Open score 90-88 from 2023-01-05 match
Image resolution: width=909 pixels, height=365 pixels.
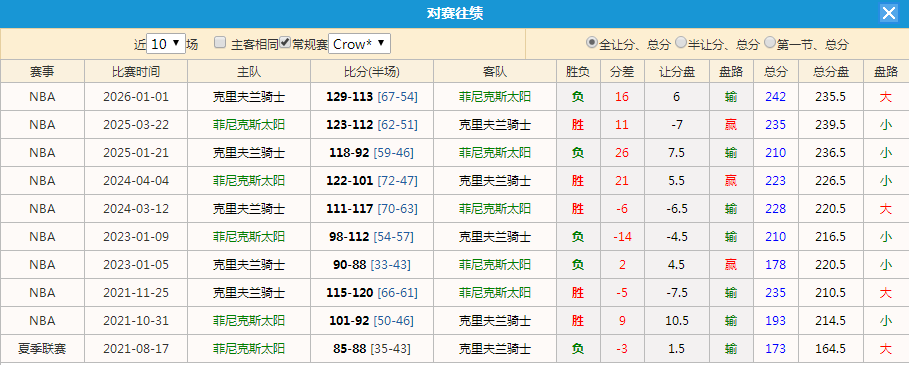350,265
